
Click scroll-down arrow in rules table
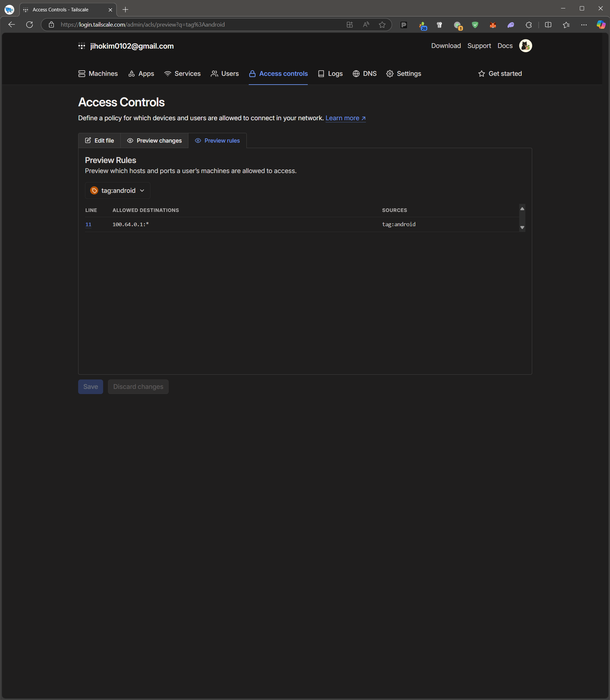pyautogui.click(x=522, y=227)
